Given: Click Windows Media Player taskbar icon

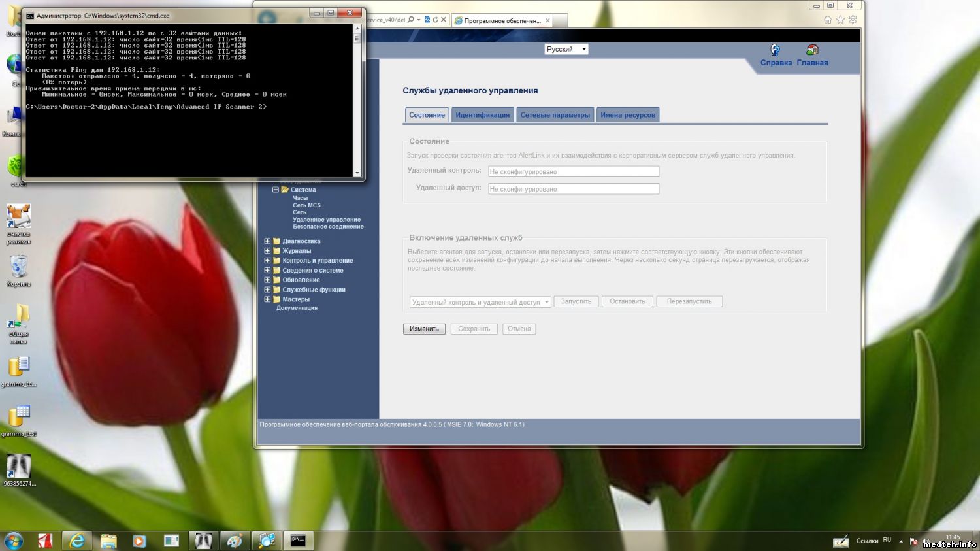Looking at the screenshot, I should point(139,540).
